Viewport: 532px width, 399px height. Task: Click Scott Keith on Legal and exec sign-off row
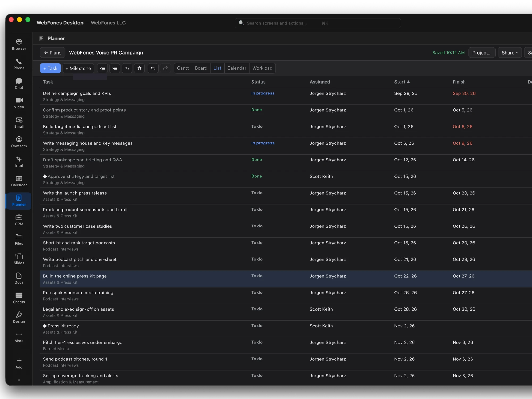point(321,309)
